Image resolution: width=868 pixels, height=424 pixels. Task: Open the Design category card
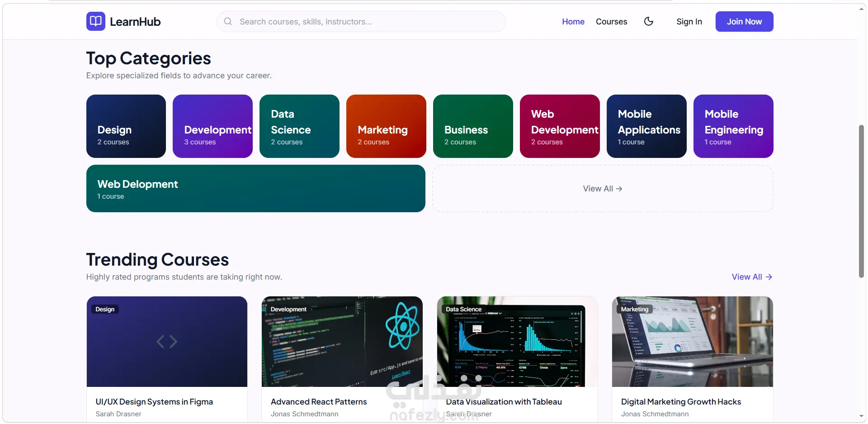(126, 126)
